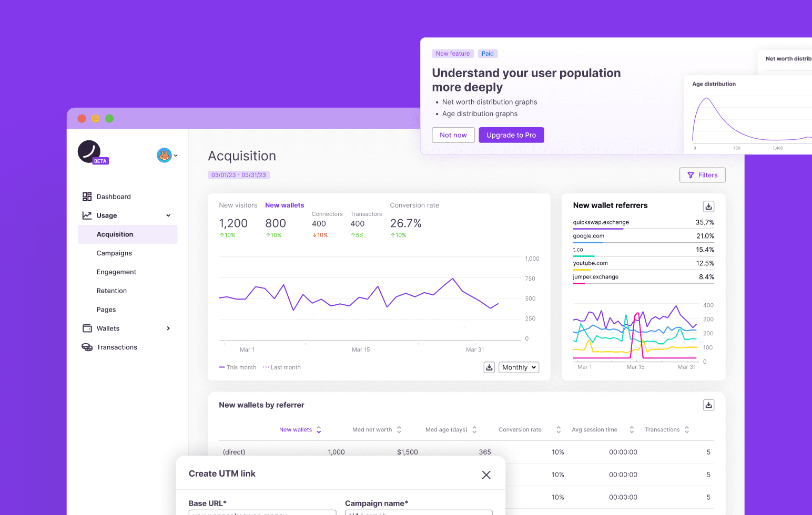The image size is (812, 515).
Task: Click the Usage chart icon
Action: [x=87, y=215]
